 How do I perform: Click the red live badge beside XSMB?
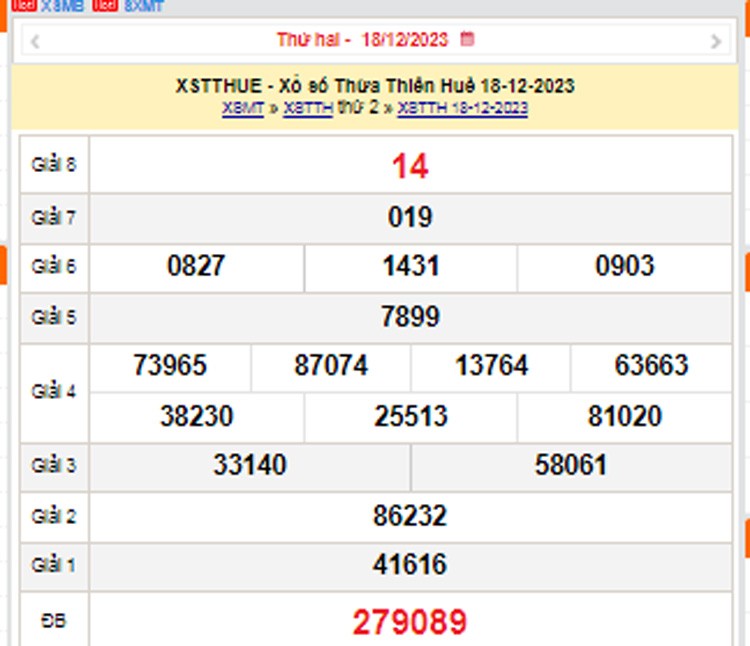tap(26, 5)
